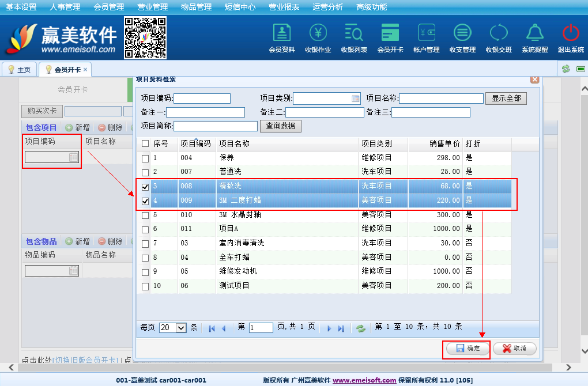Viewport: 588px width, 386px height.
Task: Click the www.emeisoft.com footer link
Action: click(x=364, y=380)
